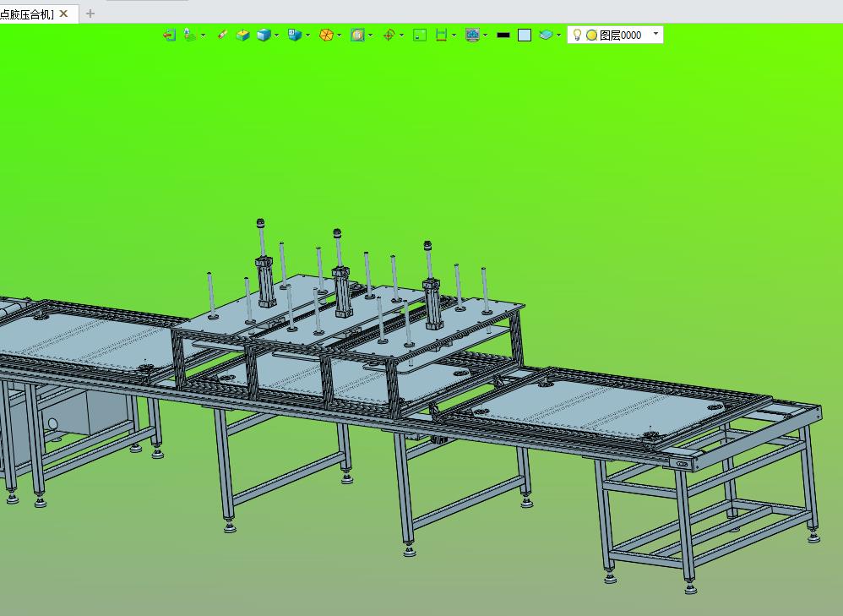Expand the shaded cube display dropdown
This screenshot has height=616, width=843.
(276, 35)
